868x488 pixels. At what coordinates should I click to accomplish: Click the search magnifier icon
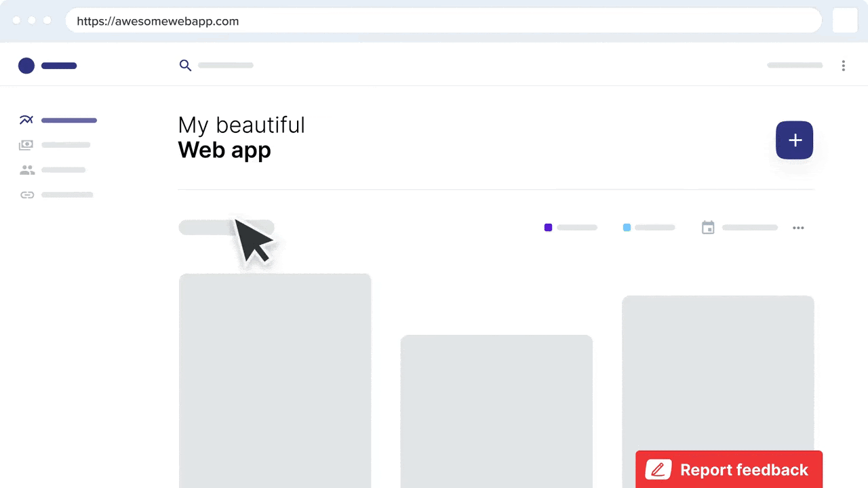pos(185,66)
